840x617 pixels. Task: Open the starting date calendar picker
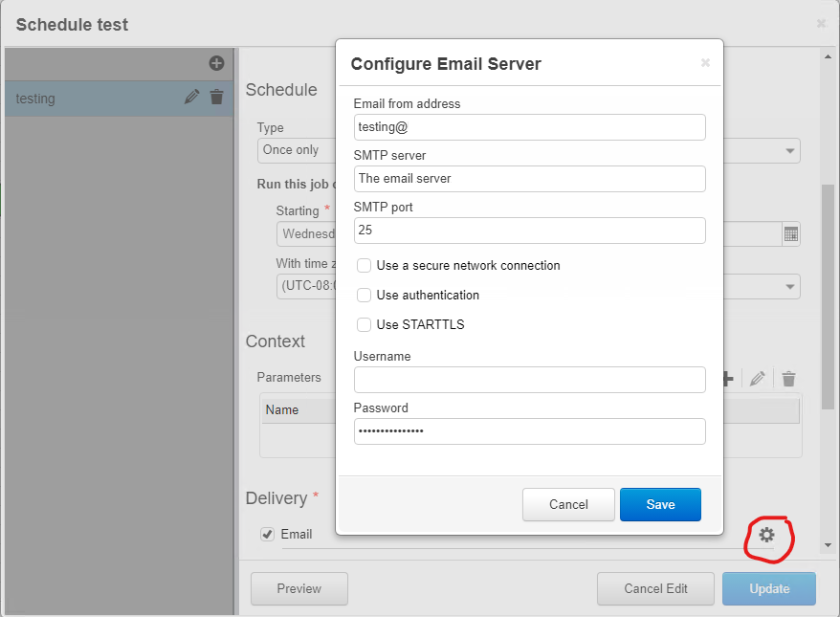coord(791,233)
